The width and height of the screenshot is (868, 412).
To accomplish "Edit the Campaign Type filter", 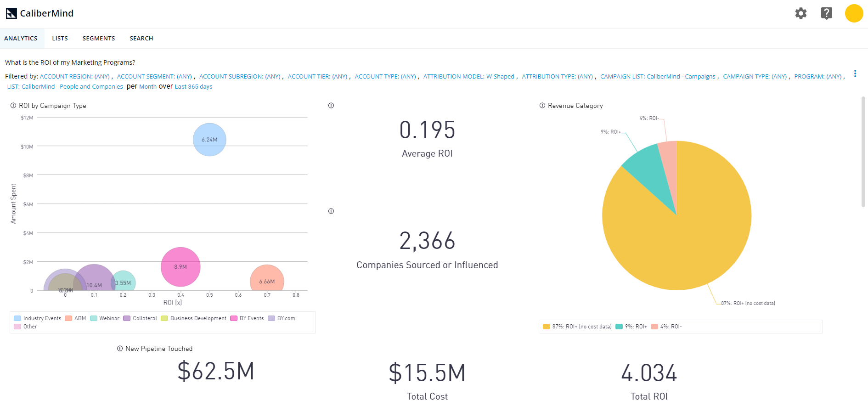I will coord(755,77).
